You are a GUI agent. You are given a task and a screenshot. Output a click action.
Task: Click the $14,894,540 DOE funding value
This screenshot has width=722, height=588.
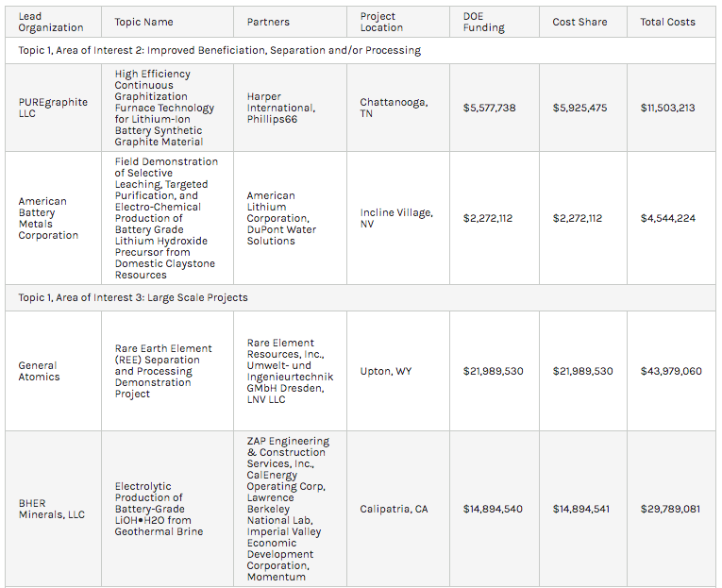point(493,509)
